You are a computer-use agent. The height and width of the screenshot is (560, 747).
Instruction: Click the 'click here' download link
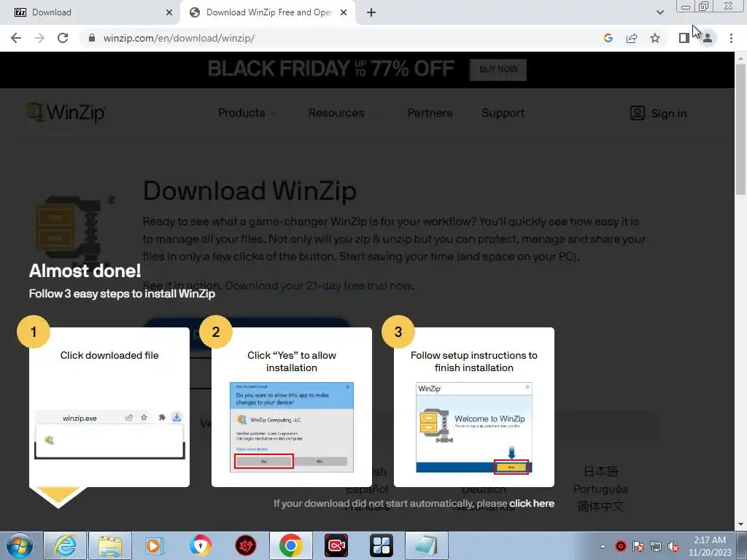pos(532,503)
